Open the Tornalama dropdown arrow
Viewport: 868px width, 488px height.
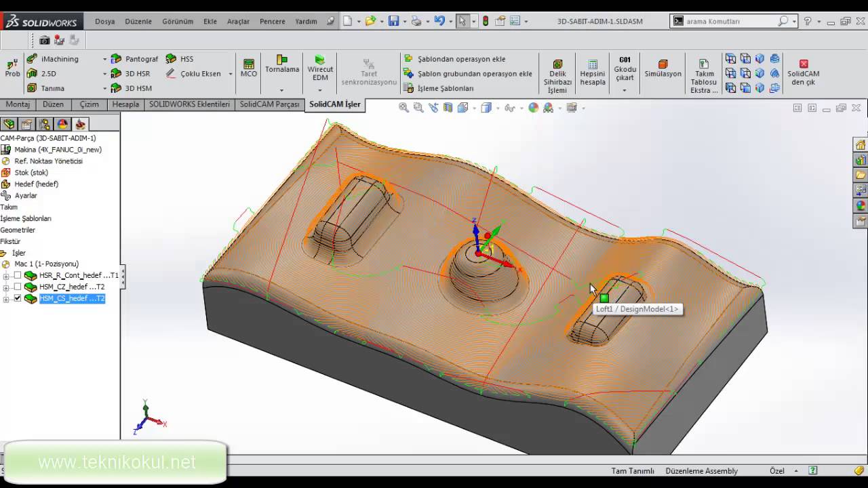point(282,90)
